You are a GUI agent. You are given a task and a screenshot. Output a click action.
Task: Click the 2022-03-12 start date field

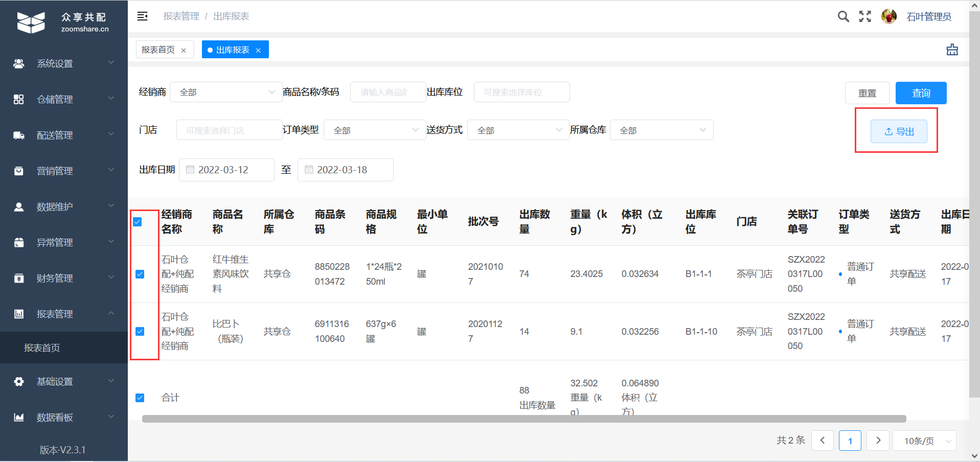[x=226, y=170]
